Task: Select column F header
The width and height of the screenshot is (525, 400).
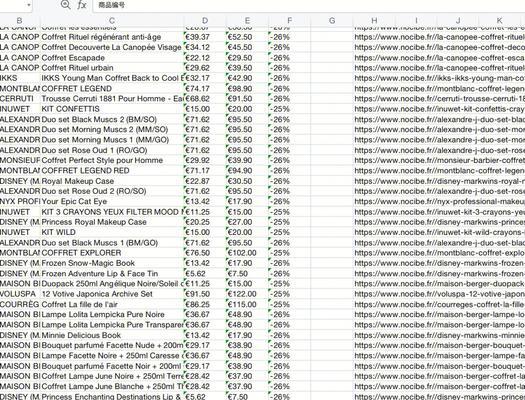Action: (x=289, y=20)
